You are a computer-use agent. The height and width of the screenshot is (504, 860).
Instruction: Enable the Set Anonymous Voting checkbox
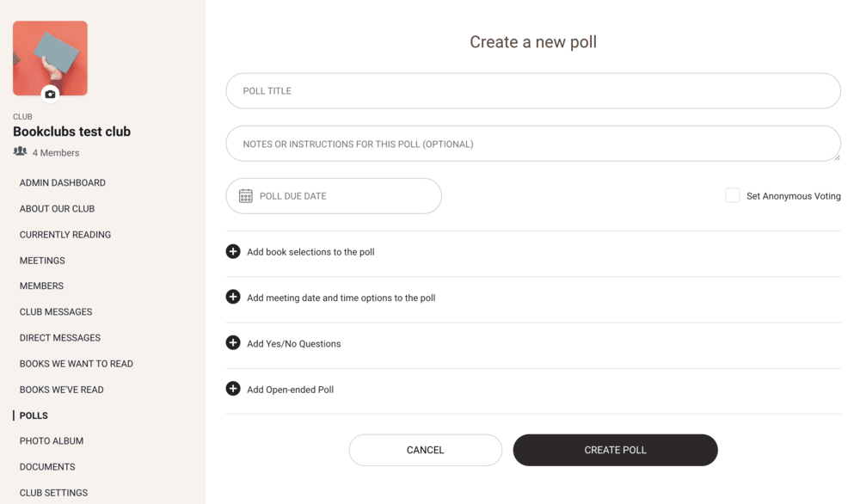(733, 196)
